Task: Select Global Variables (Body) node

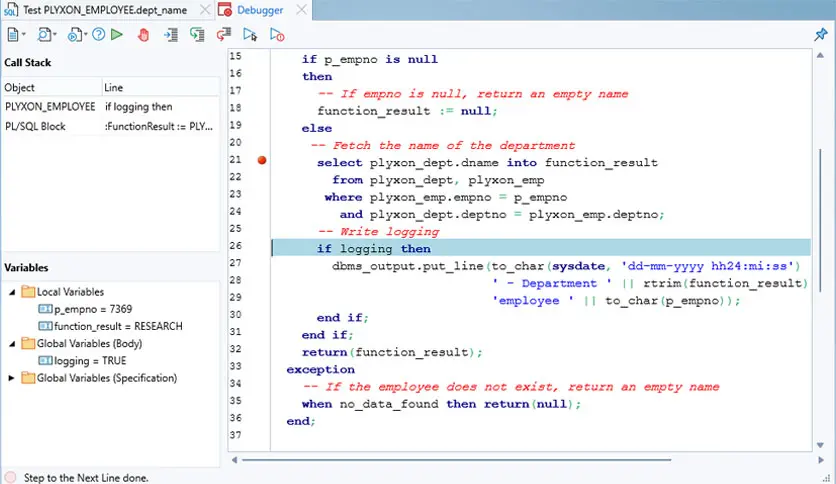Action: coord(89,343)
